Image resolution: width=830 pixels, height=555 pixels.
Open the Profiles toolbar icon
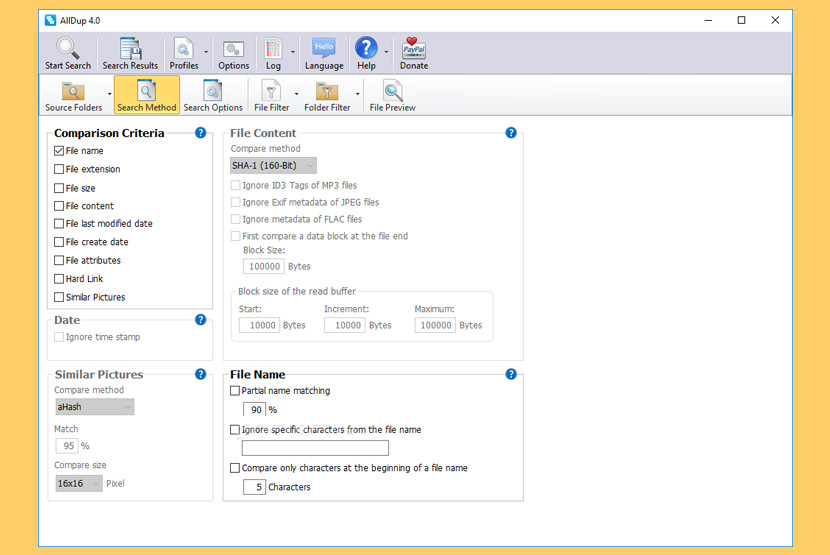tap(183, 48)
